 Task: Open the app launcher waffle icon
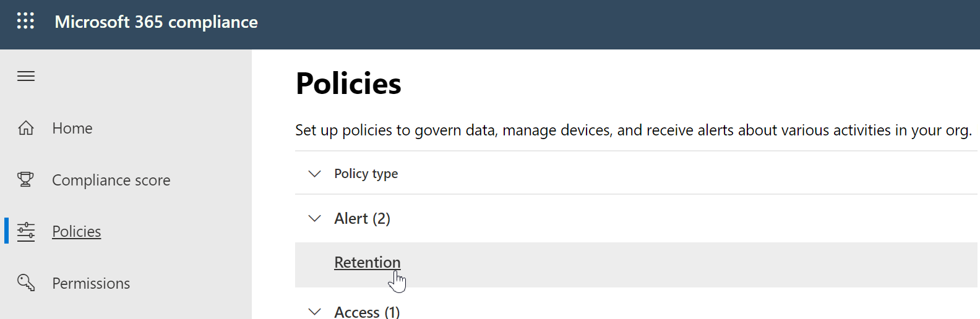coord(25,21)
